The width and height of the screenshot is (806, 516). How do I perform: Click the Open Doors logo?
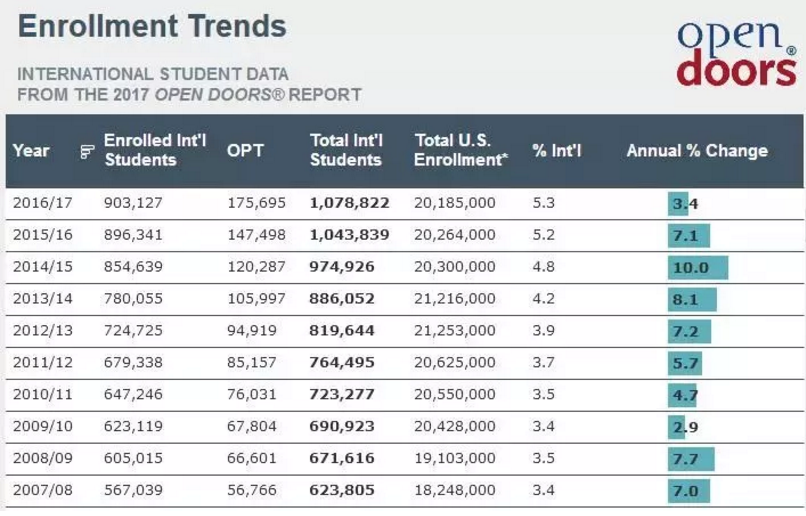(x=736, y=51)
